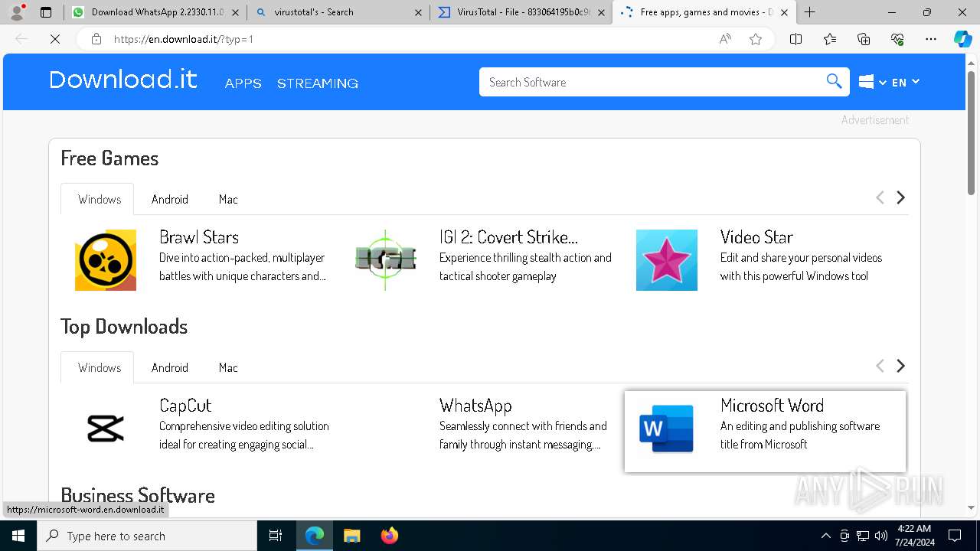
Task: Open Read aloud in address bar
Action: [x=725, y=39]
